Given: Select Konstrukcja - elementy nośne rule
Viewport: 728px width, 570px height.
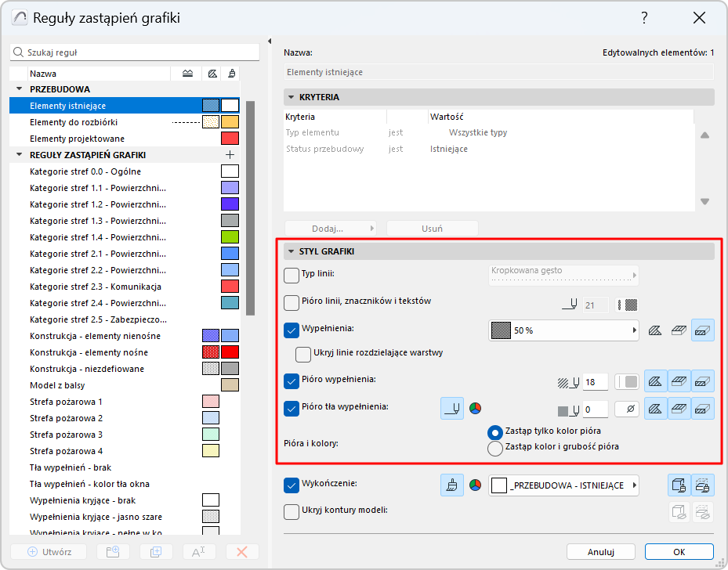Looking at the screenshot, I should [125, 352].
